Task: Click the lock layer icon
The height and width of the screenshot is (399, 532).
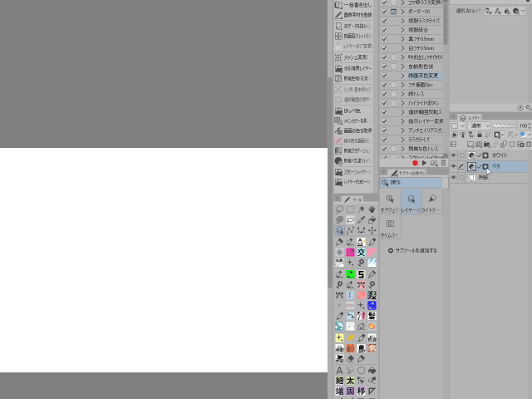Action: click(x=480, y=135)
